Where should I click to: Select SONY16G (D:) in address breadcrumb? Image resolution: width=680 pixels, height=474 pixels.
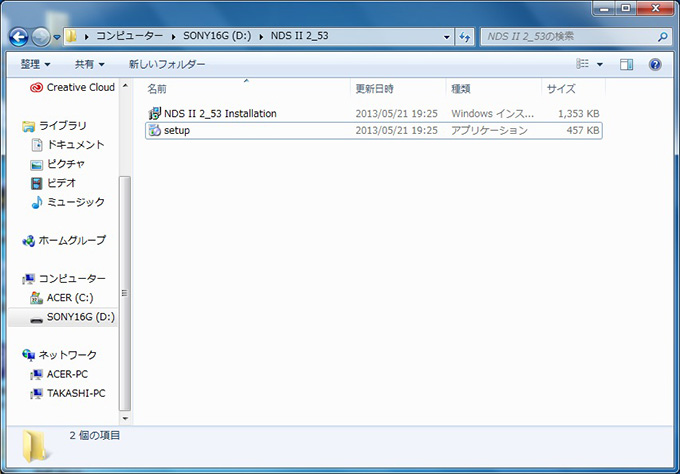(217, 36)
